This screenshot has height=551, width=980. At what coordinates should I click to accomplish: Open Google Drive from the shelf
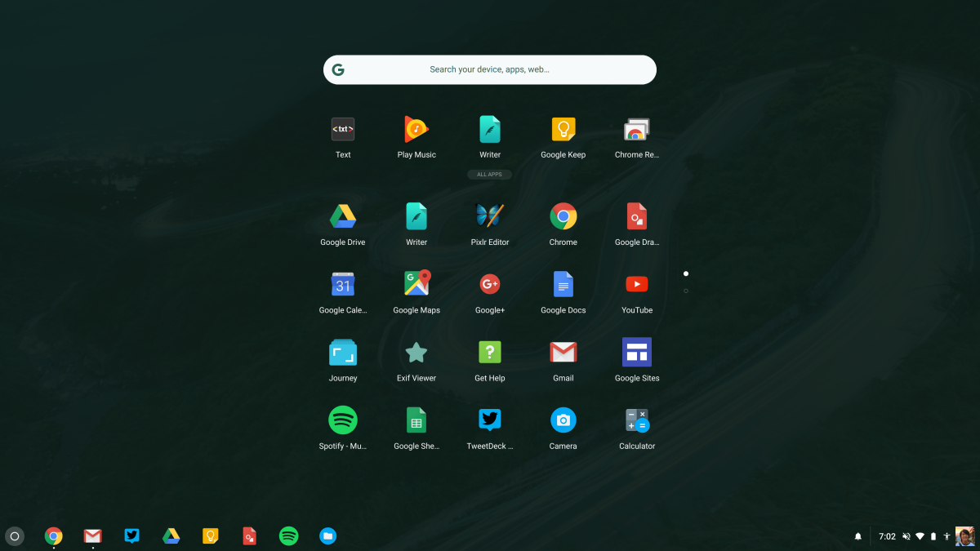point(171,536)
